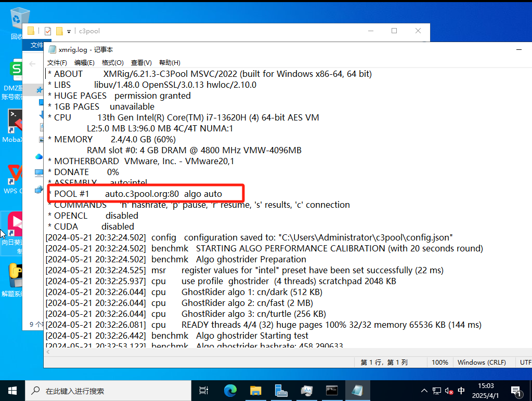Click the DONATE 0% line
Image resolution: width=532 pixels, height=401 pixels.
pos(83,172)
